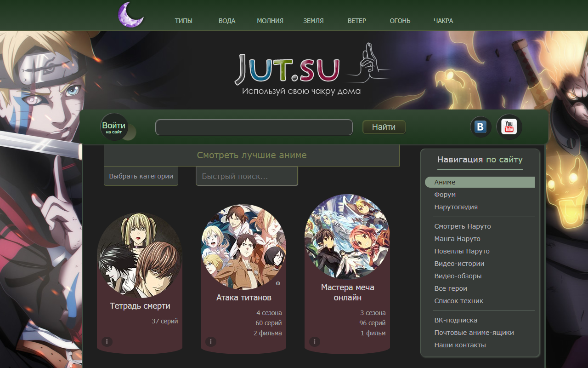The width and height of the screenshot is (588, 368).
Task: Open the Мастера меча онлайн poster thumbnail
Action: 347,236
